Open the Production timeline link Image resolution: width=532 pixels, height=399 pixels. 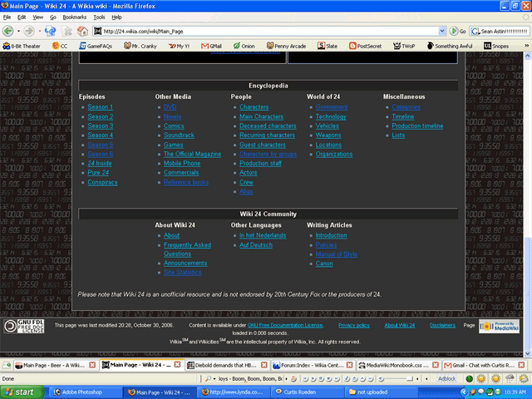[417, 126]
